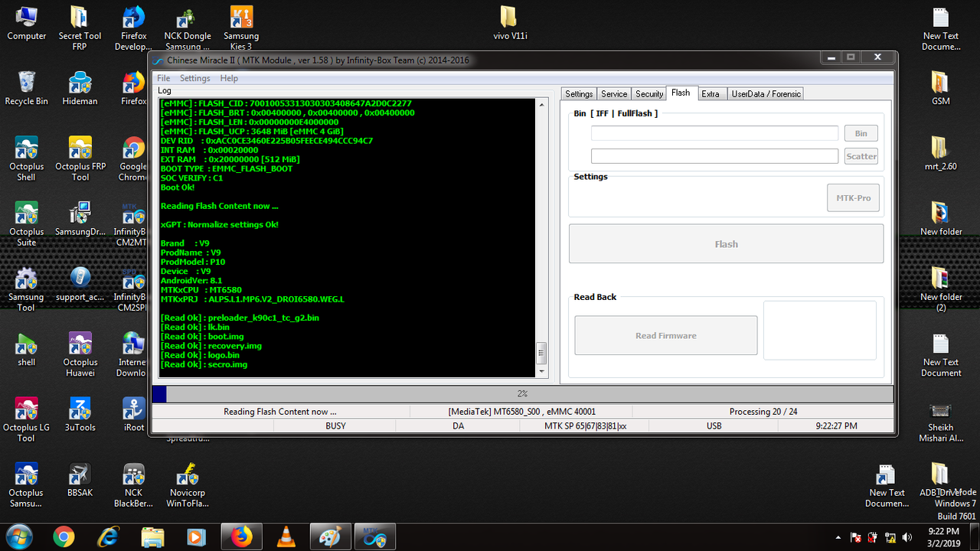Switch to the Service tab
980x551 pixels.
click(614, 94)
